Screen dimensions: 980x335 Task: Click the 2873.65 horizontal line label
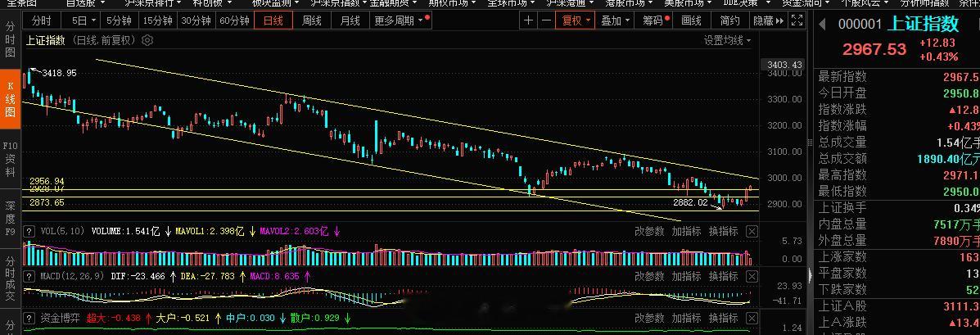click(47, 202)
